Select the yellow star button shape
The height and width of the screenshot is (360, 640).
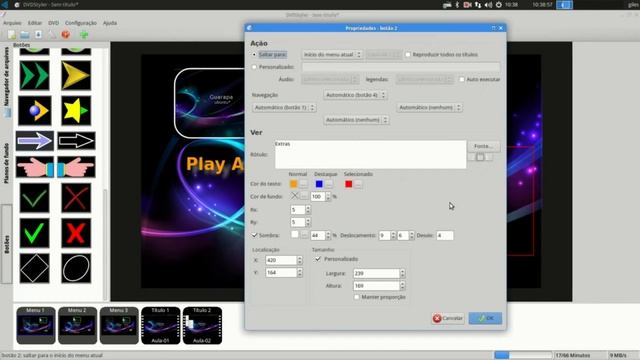76,111
